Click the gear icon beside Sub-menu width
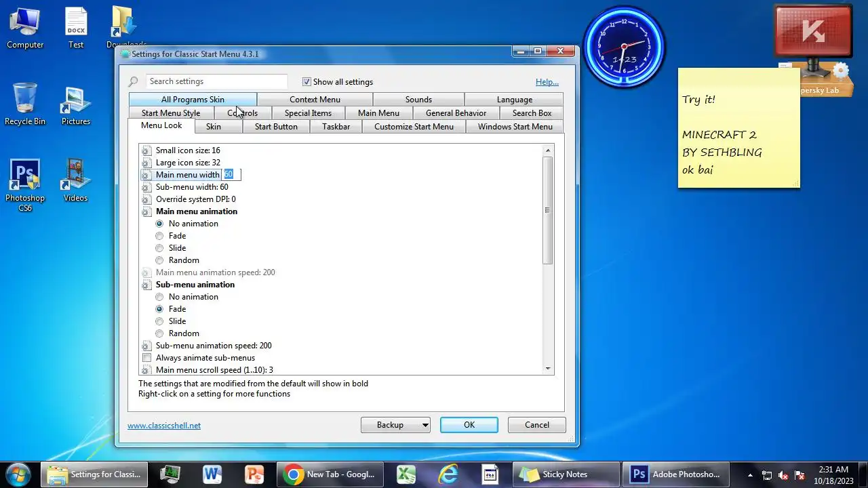Screen dimensions: 868x488 (x=146, y=187)
